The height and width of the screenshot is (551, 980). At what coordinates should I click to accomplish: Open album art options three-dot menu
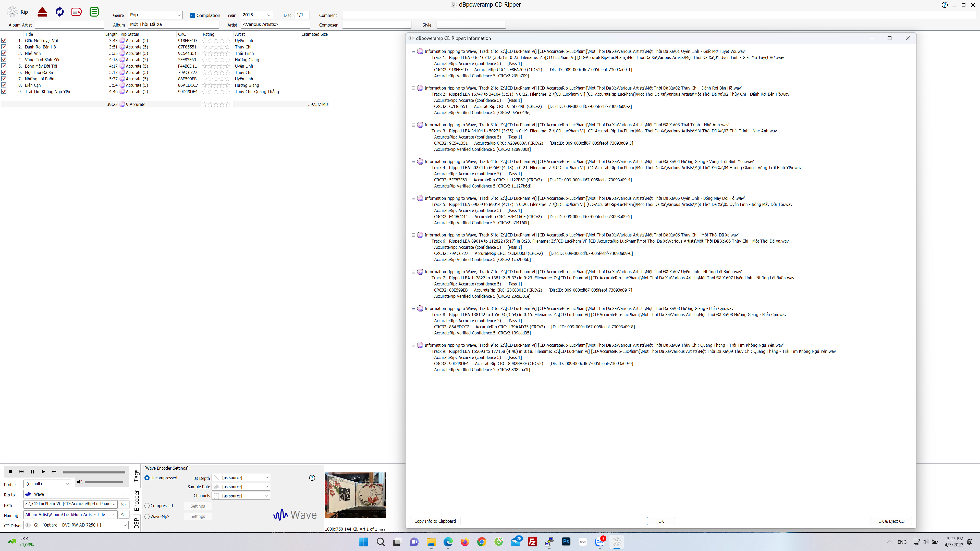383,529
